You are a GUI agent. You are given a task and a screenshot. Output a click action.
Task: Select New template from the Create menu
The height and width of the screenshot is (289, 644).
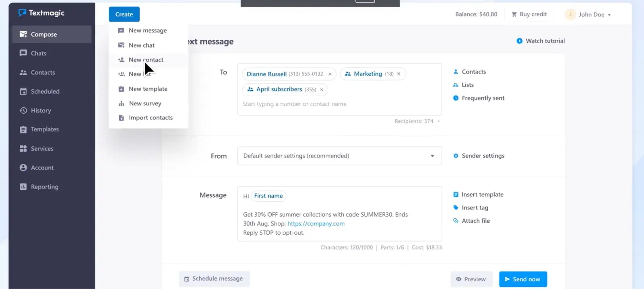tap(148, 89)
